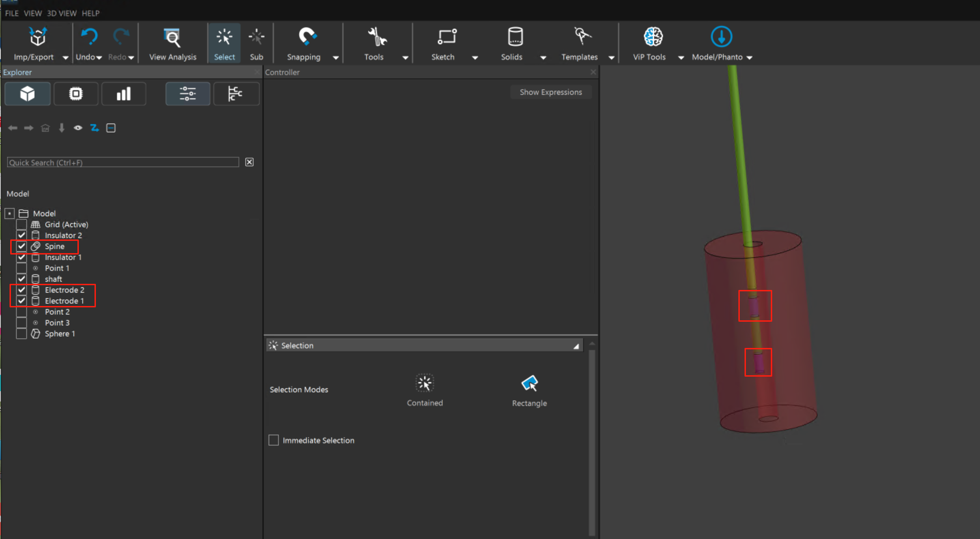Enable the Immediate Selection checkbox
980x539 pixels.
pos(274,440)
